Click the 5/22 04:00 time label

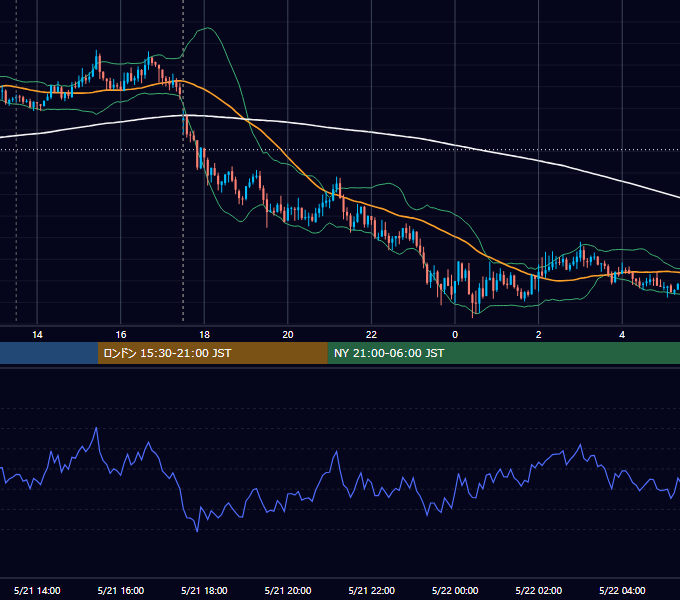pyautogui.click(x=622, y=590)
